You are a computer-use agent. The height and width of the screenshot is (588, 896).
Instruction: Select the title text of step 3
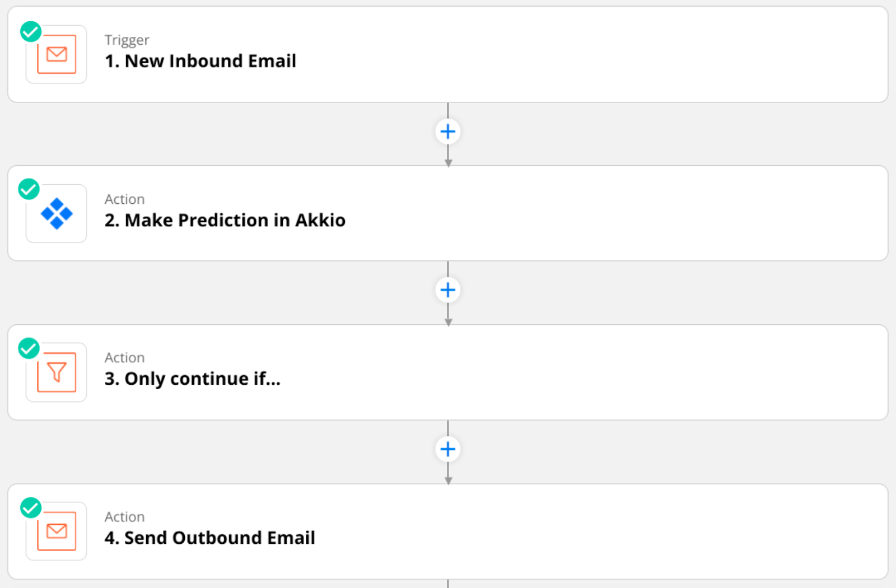tap(192, 379)
